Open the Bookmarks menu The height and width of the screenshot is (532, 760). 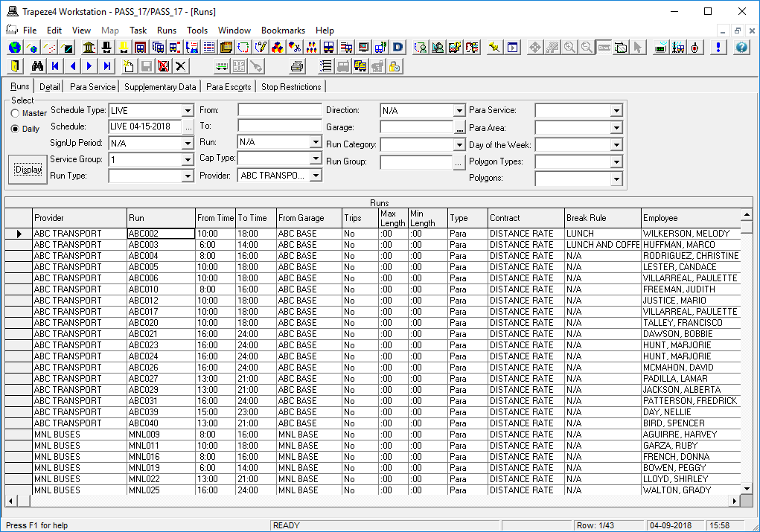(284, 31)
